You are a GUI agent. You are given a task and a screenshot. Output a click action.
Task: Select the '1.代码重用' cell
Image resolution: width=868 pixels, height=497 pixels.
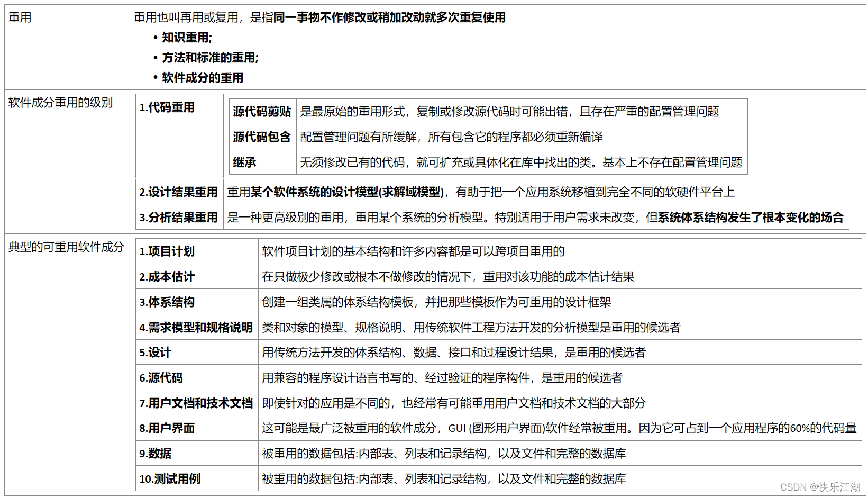point(180,137)
